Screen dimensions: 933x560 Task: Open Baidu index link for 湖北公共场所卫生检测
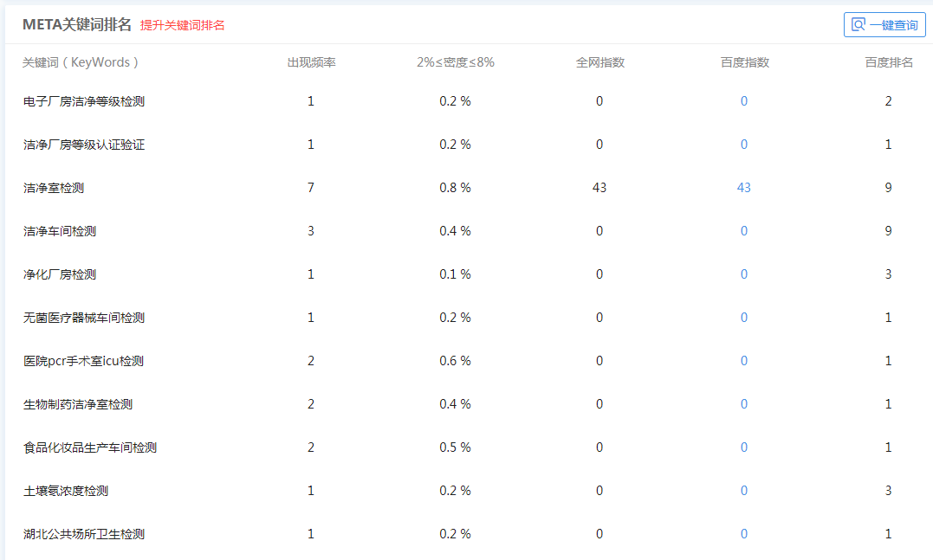coord(744,534)
